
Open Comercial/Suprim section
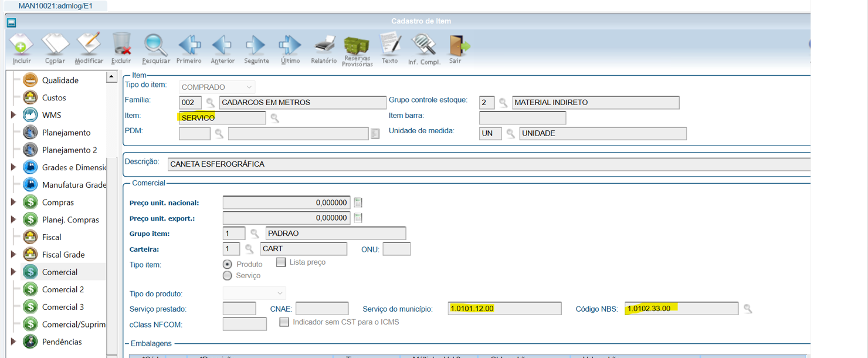tap(73, 324)
